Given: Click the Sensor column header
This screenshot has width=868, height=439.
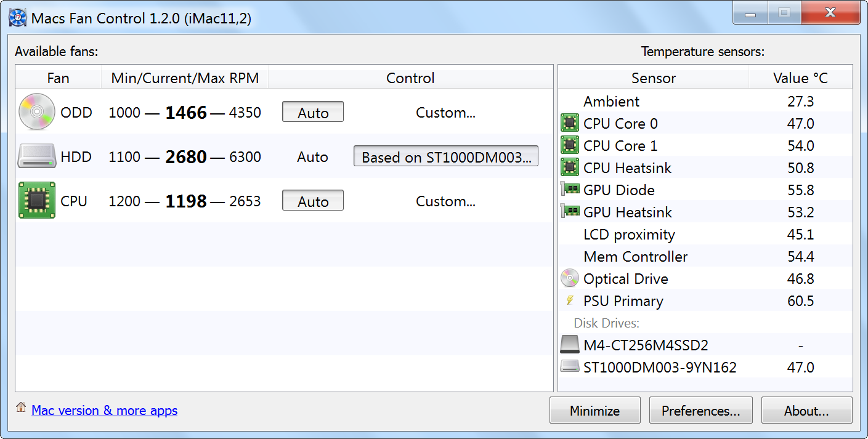Looking at the screenshot, I should pyautogui.click(x=653, y=78).
